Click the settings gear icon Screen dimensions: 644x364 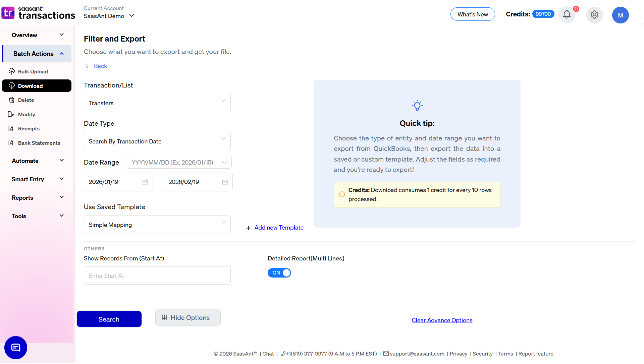pyautogui.click(x=594, y=15)
